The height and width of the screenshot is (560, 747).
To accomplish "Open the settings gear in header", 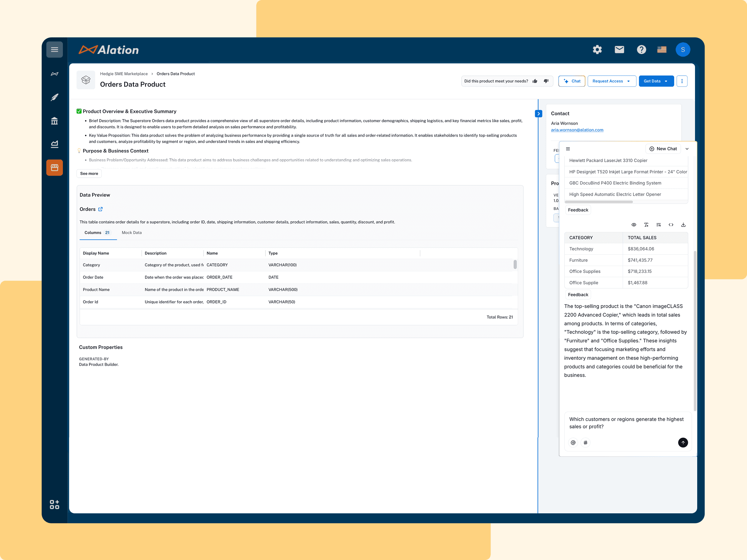I will point(597,49).
